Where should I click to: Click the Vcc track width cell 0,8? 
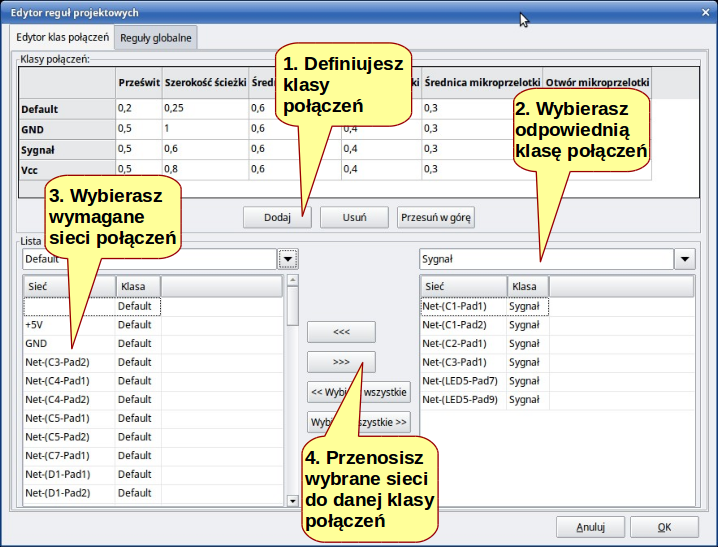click(205, 169)
